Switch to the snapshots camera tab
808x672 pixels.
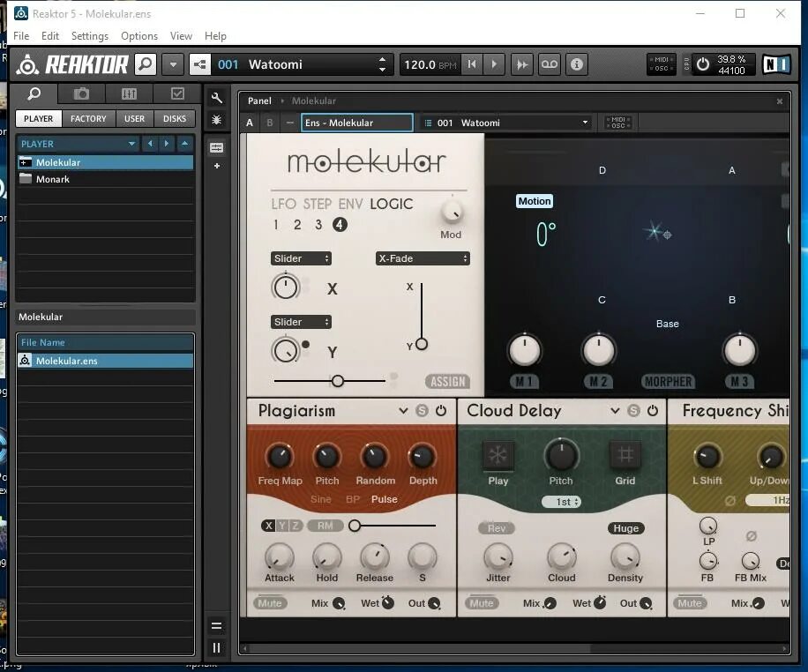click(x=81, y=93)
